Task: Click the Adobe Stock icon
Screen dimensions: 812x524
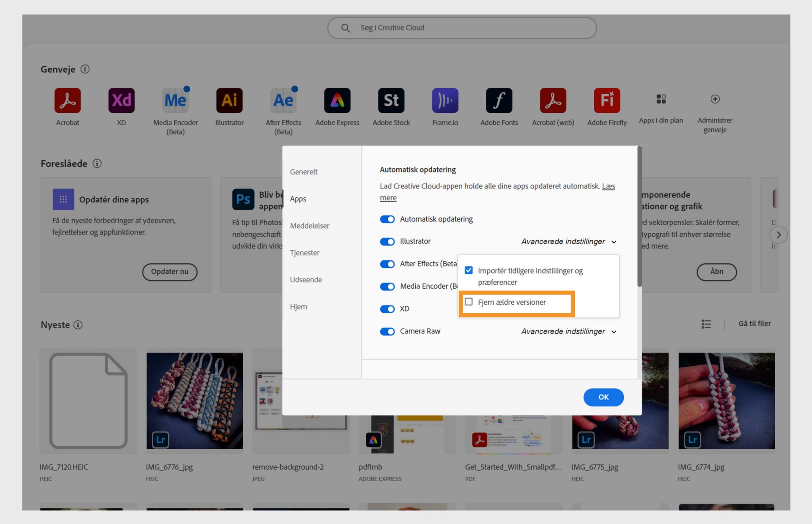Action: point(391,101)
